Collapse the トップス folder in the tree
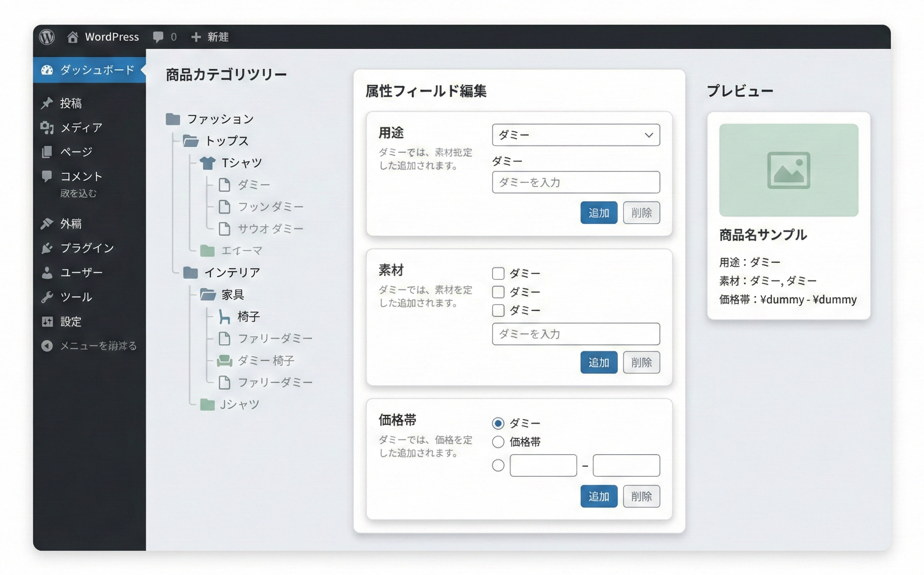The height and width of the screenshot is (575, 924). 191,141
